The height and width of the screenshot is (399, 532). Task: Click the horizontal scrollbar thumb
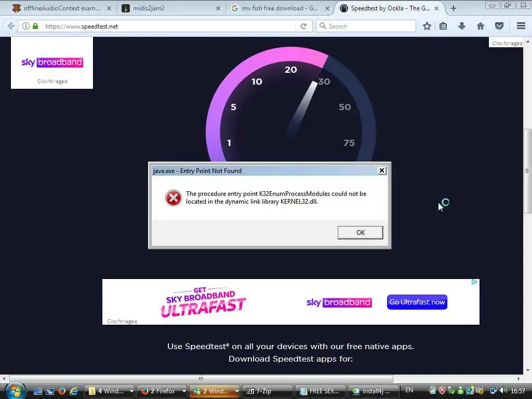point(201,379)
